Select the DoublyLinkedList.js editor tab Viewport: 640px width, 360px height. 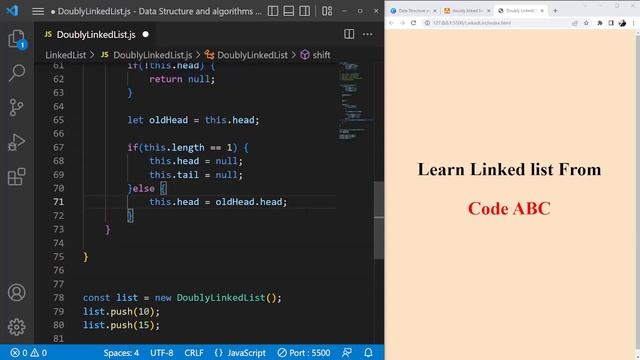coord(96,35)
